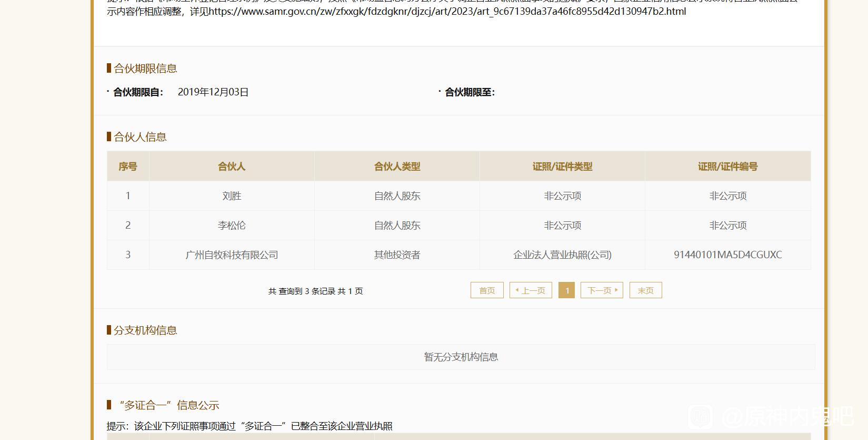Screen dimensions: 868x440
Task: Go to previous page with 上一页
Action: coord(531,290)
